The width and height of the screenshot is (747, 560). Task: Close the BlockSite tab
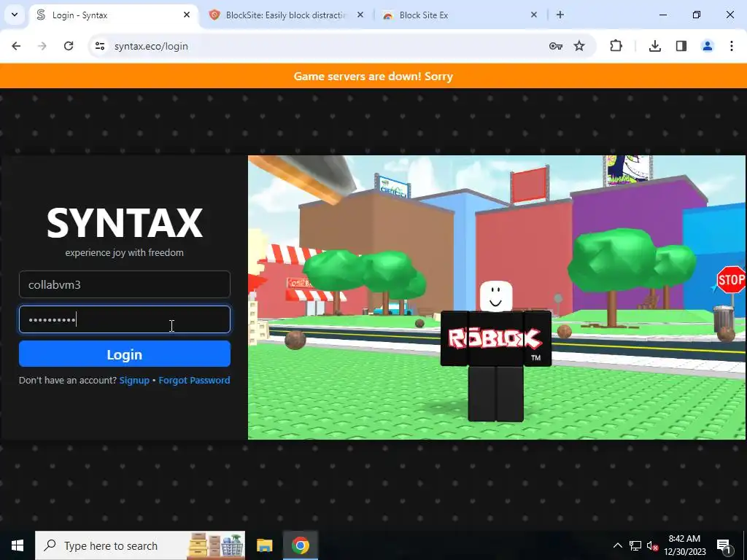[x=360, y=15]
